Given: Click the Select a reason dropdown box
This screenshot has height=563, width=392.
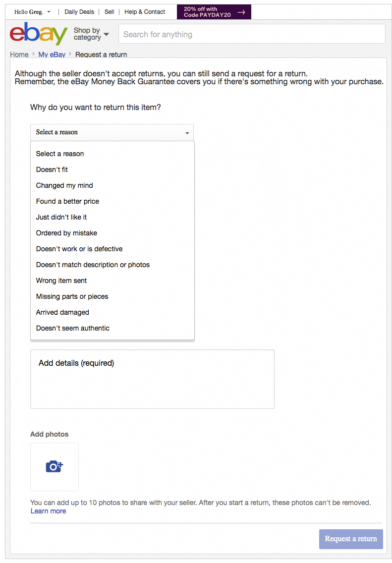Looking at the screenshot, I should tap(112, 132).
